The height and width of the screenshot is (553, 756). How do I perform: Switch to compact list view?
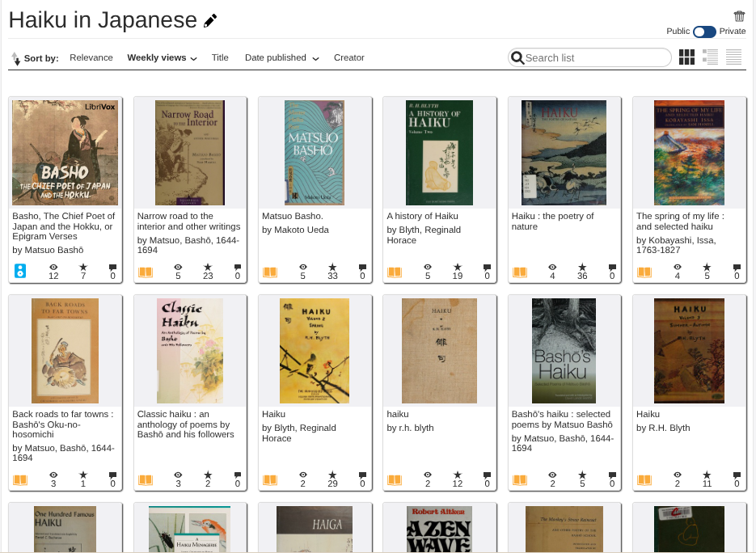click(x=734, y=57)
